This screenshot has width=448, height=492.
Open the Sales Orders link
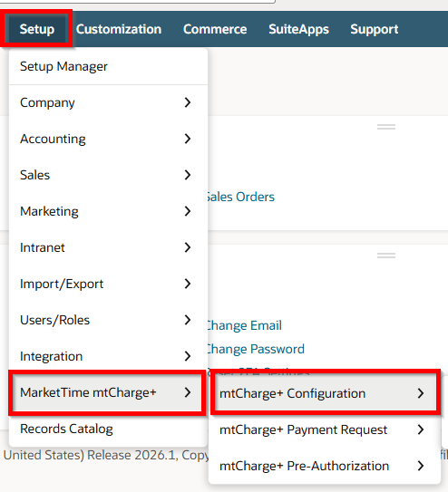click(x=241, y=197)
